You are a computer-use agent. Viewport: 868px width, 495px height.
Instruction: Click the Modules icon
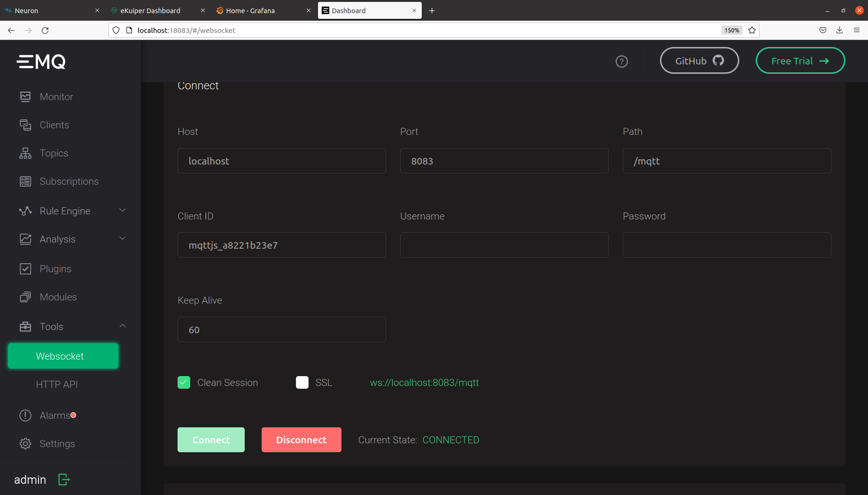click(x=25, y=297)
